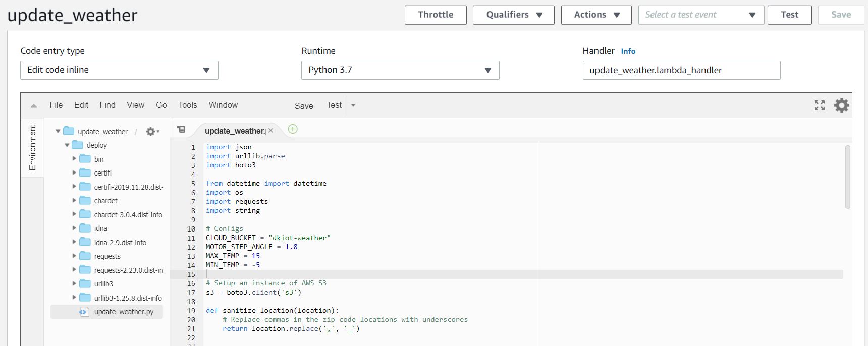Screen dimensions: 868x346
Task: Click the requests folder icon
Action: (85, 256)
